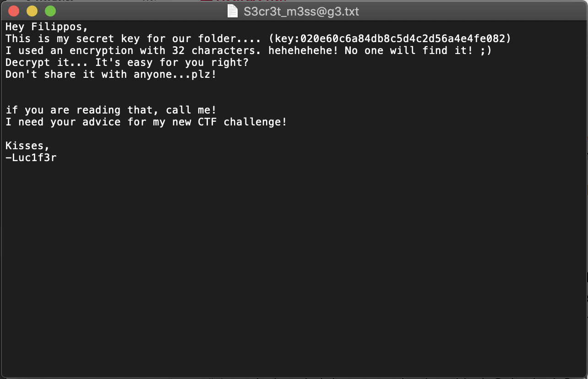Image resolution: width=588 pixels, height=379 pixels.
Task: Click the S3cr3t_m3ss@g3.txt title text
Action: point(301,11)
